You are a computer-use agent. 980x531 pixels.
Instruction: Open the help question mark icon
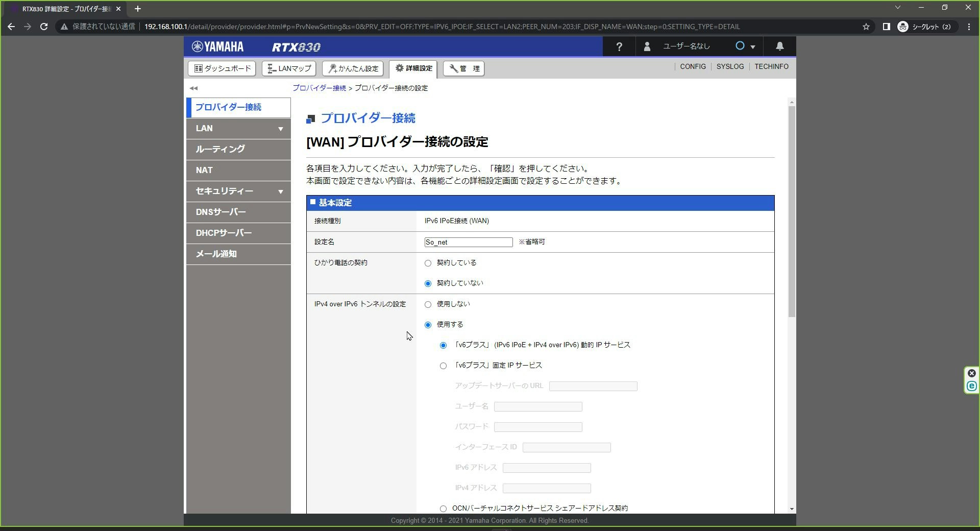[619, 46]
